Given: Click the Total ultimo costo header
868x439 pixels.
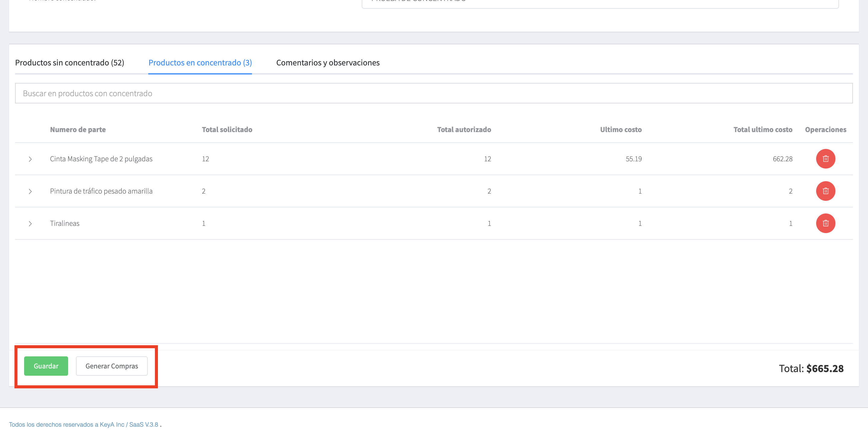Looking at the screenshot, I should 763,129.
